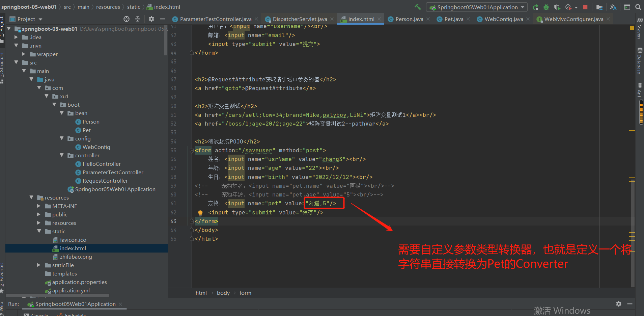644x316 pixels.
Task: Click the Search Everywhere magnifier icon
Action: 638,7
